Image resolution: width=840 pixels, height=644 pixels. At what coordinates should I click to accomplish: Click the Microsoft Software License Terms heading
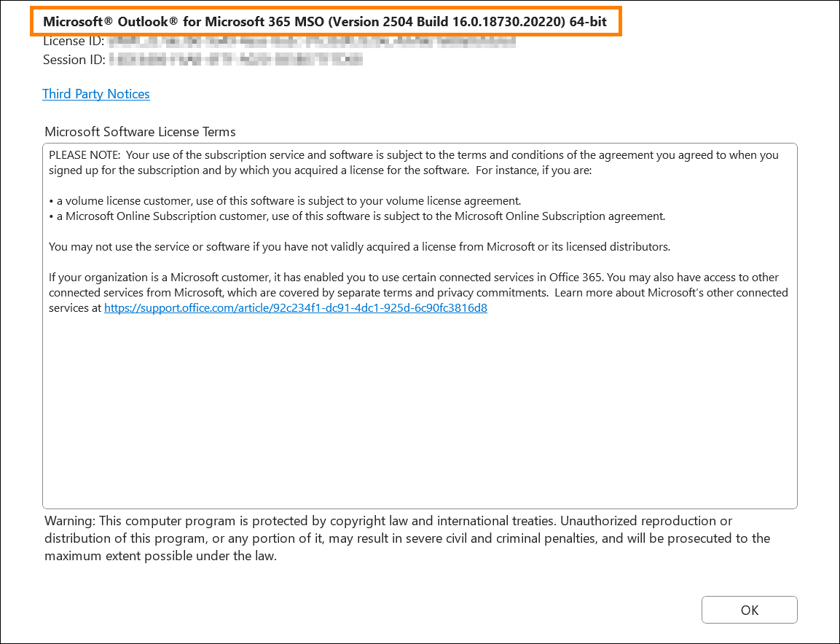click(x=140, y=132)
